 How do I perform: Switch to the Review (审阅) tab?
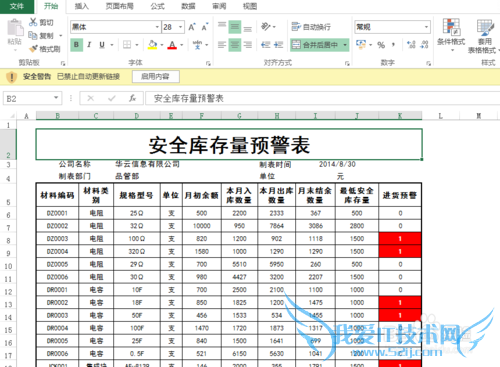coord(219,6)
